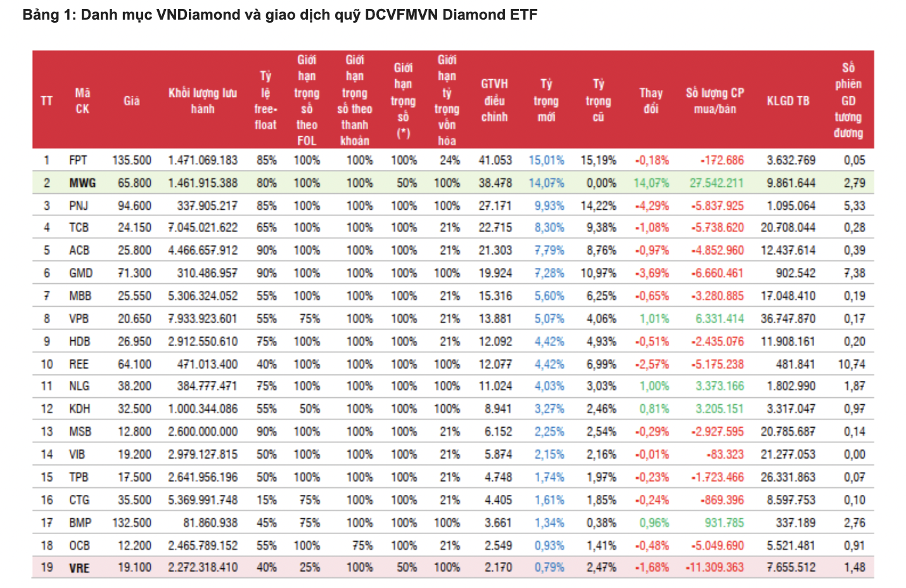Viewport: 906px width, 588px height.
Task: Click VPB's green change value 1,01%
Action: 654,319
